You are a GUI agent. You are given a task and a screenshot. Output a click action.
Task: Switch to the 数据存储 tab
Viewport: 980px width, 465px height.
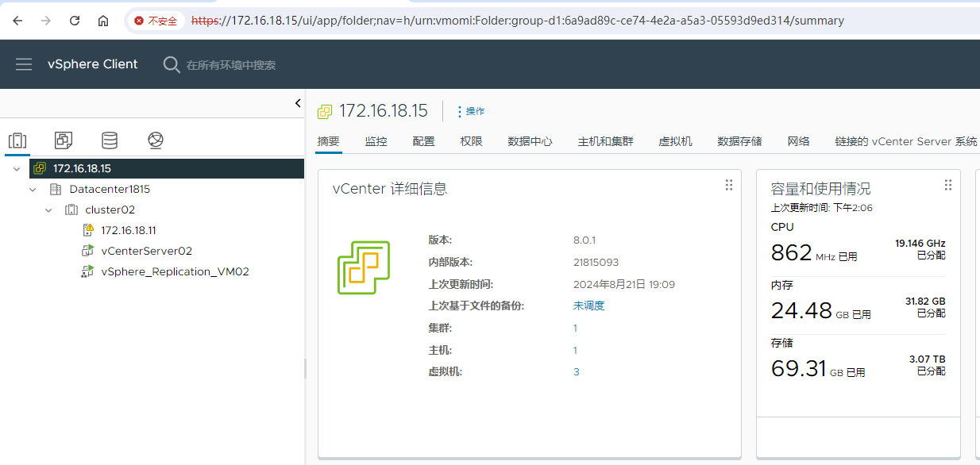click(x=739, y=141)
